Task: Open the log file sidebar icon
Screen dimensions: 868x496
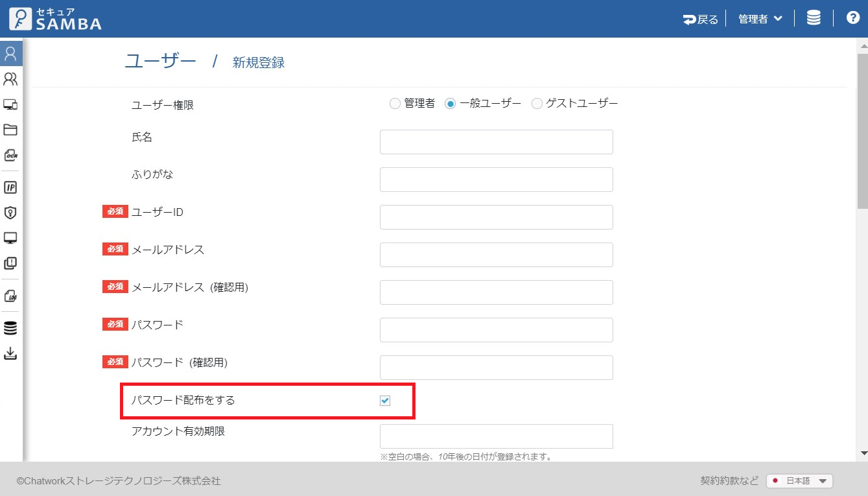Action: click(x=10, y=296)
